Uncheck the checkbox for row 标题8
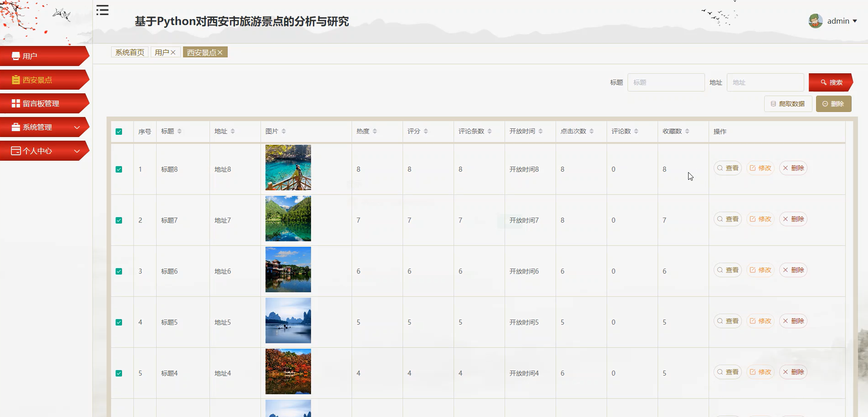 [x=119, y=169]
